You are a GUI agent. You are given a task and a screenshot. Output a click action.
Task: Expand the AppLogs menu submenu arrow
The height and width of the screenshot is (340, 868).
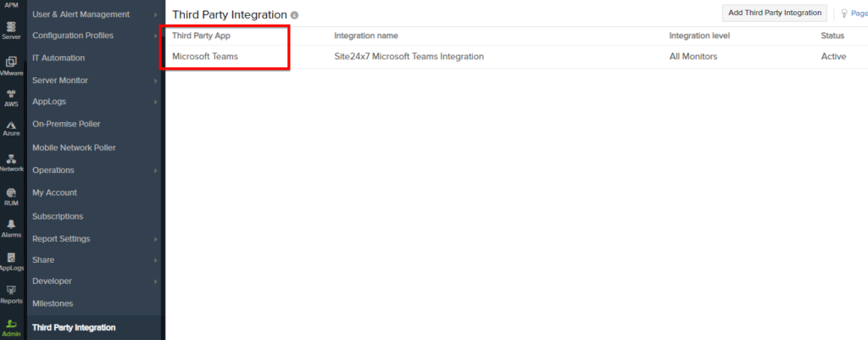(x=156, y=102)
